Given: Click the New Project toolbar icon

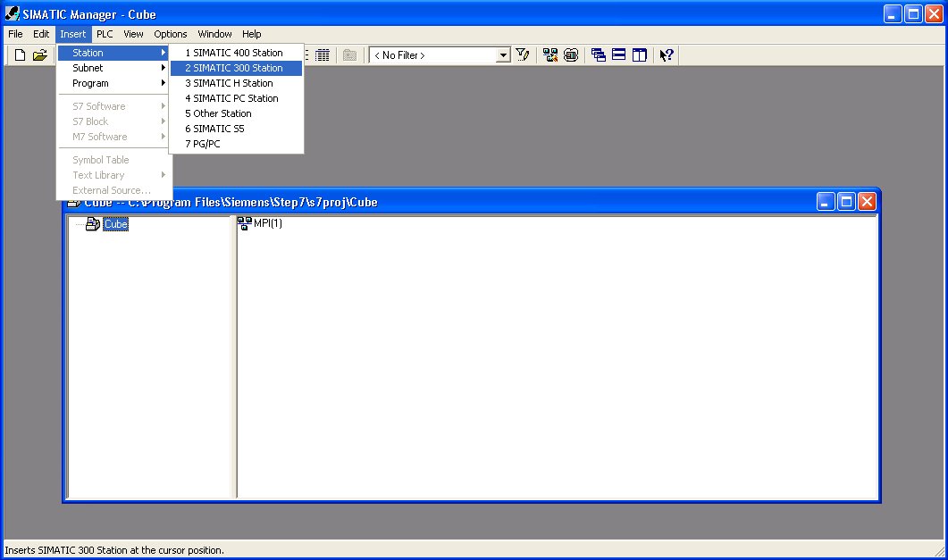Looking at the screenshot, I should click(x=20, y=55).
